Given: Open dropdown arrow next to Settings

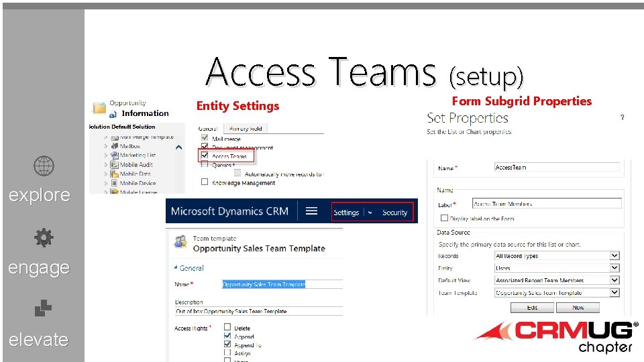Looking at the screenshot, I should 370,213.
